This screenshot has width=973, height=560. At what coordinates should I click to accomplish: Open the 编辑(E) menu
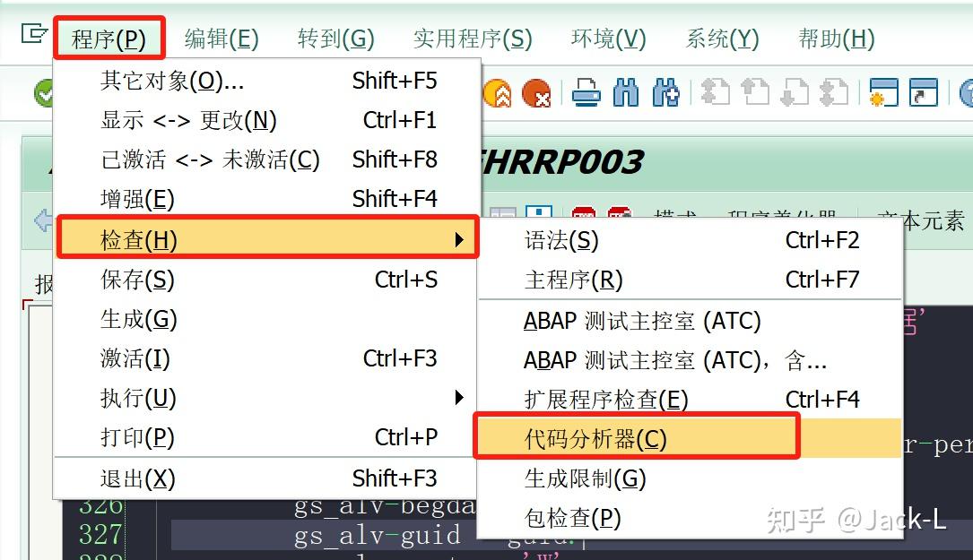(222, 39)
